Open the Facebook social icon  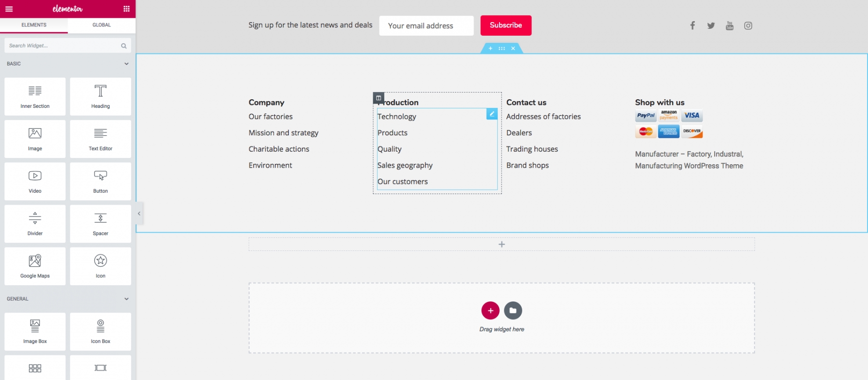click(x=692, y=26)
